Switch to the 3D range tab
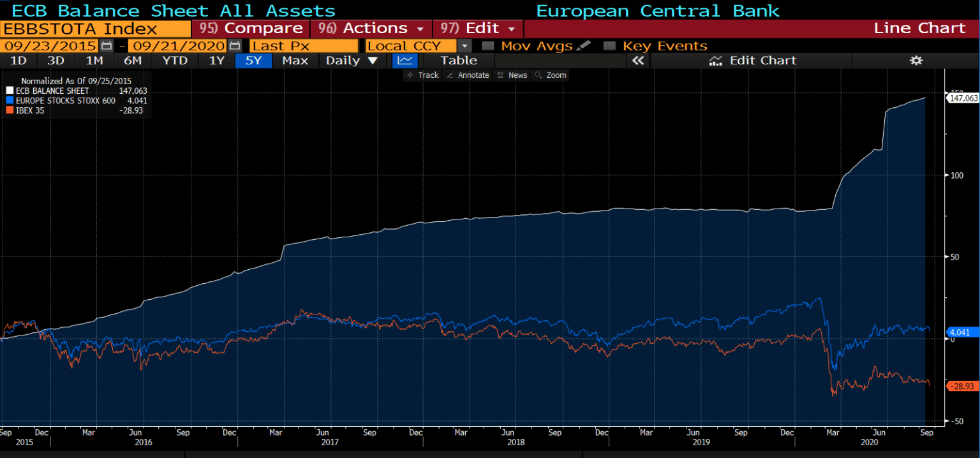 (56, 61)
